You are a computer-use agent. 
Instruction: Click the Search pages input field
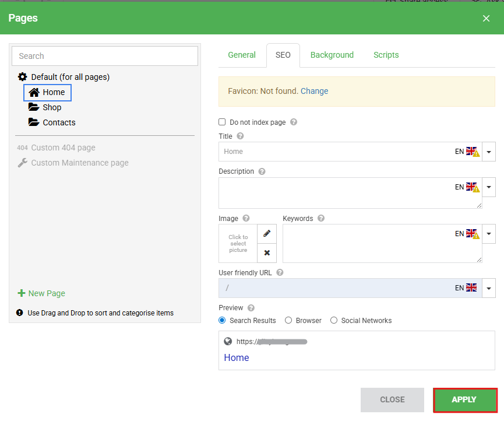point(105,56)
